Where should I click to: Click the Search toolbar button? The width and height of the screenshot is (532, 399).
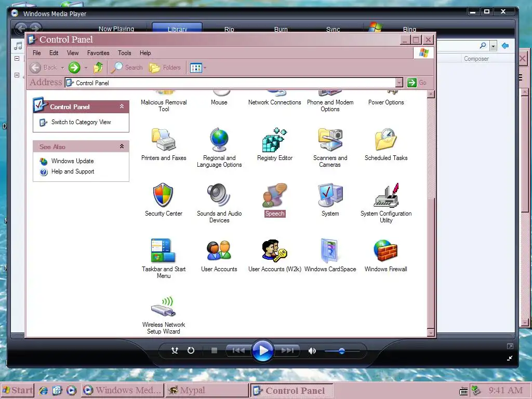127,68
